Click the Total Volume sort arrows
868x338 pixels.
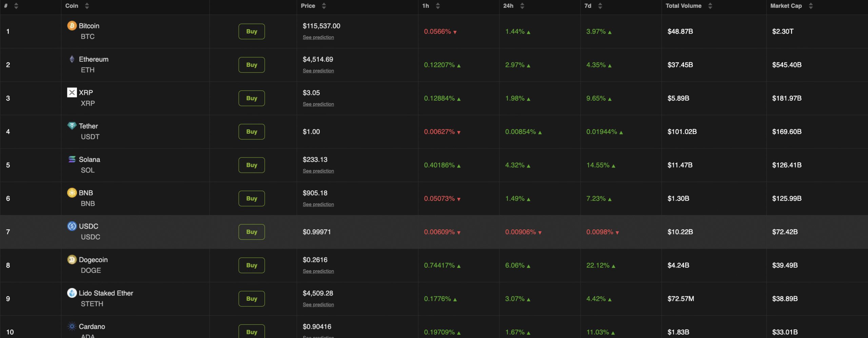711,6
